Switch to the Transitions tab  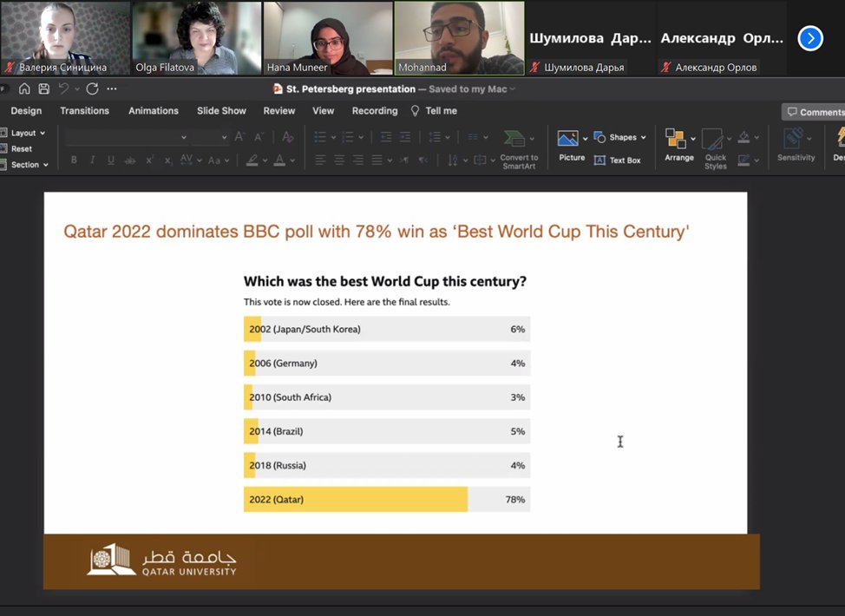pyautogui.click(x=84, y=111)
